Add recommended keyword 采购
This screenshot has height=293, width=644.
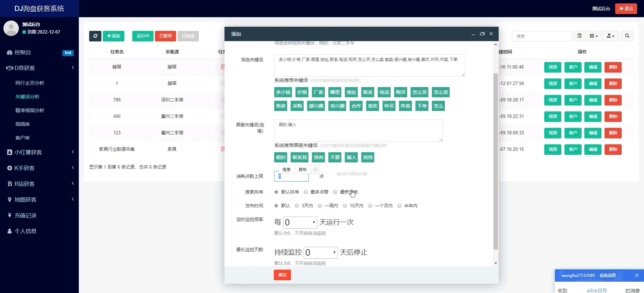click(x=297, y=106)
